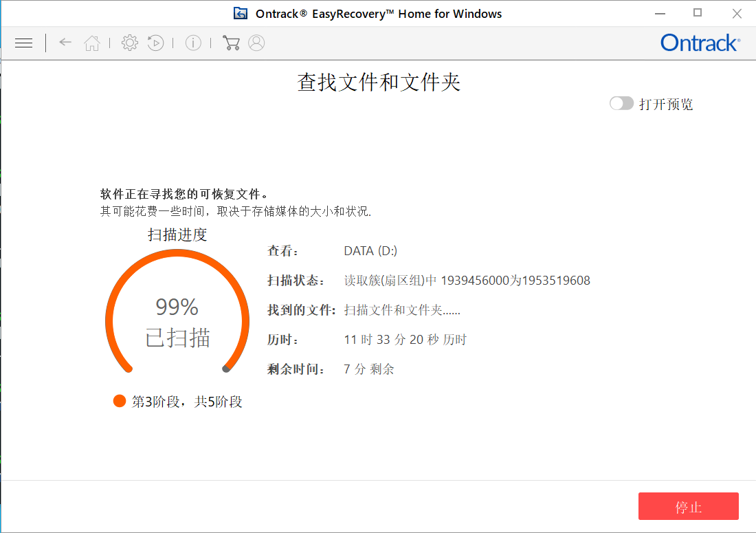Open the hamburger menu

pos(23,43)
